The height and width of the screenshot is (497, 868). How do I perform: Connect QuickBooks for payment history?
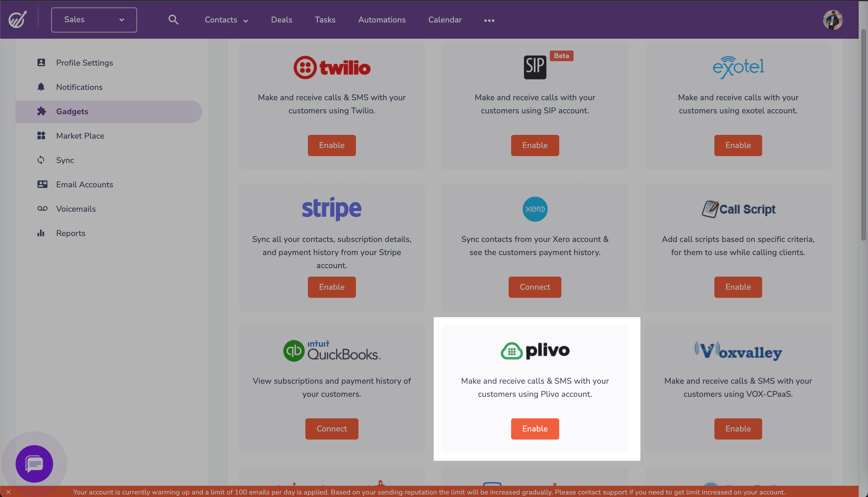pos(332,428)
